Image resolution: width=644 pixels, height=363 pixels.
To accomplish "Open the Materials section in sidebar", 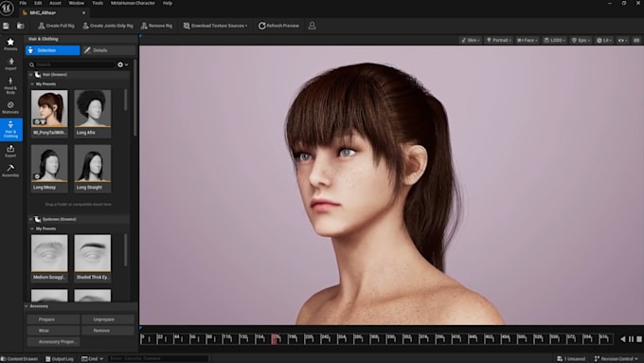I will coord(10,108).
